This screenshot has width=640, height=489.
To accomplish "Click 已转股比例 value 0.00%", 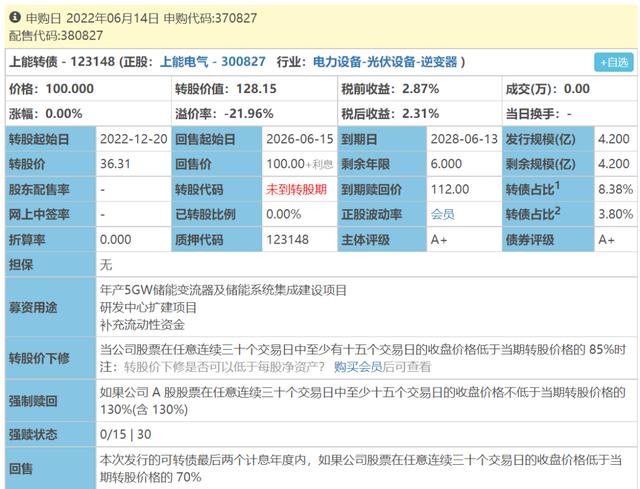I will coord(284,214).
